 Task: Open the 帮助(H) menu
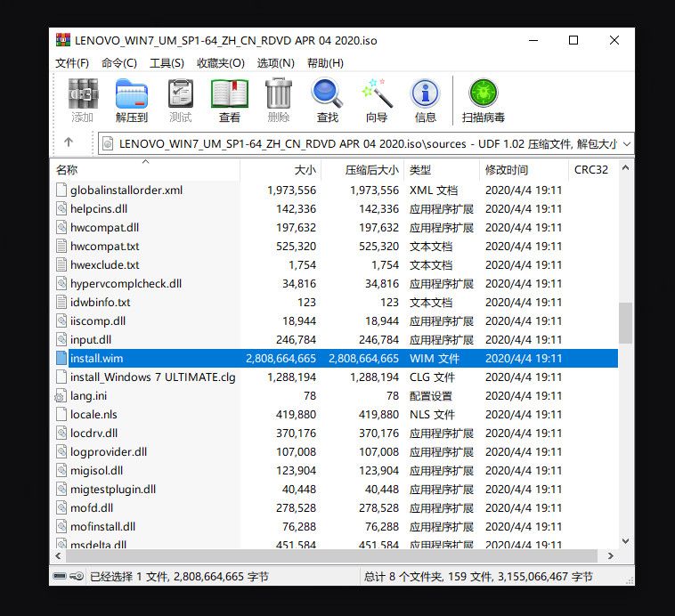tap(325, 63)
